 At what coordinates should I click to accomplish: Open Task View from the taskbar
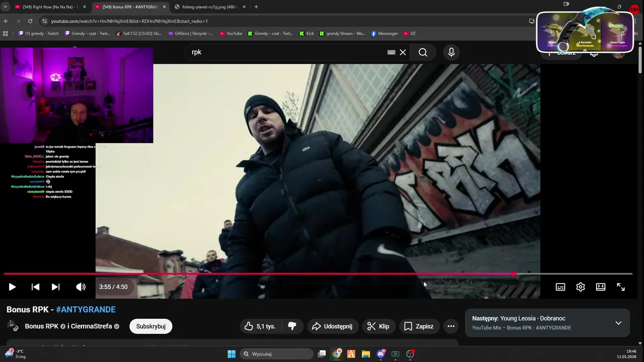[322, 354]
